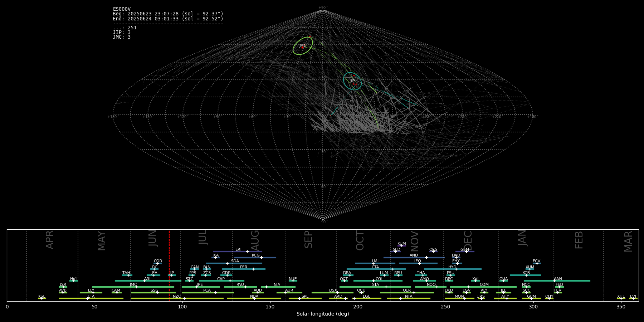The width and height of the screenshot is (644, 322).
Task: Click the NUE shower label in the timeline
Action: (x=293, y=279)
